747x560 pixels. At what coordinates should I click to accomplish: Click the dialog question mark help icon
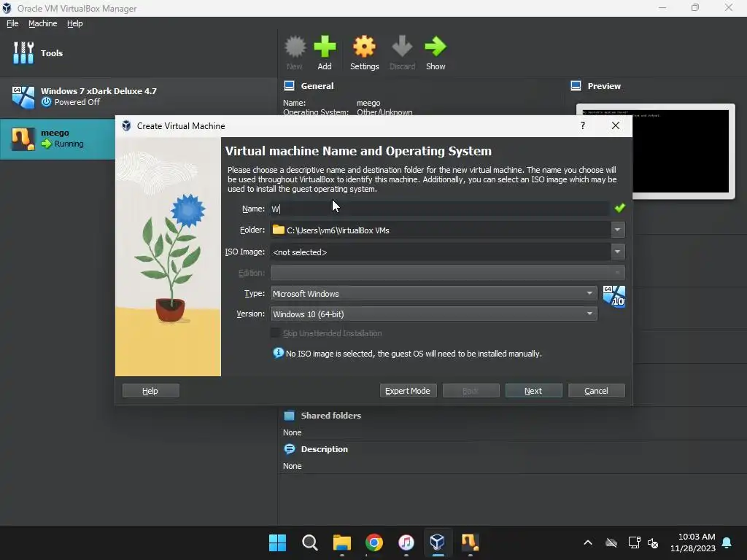[583, 125]
